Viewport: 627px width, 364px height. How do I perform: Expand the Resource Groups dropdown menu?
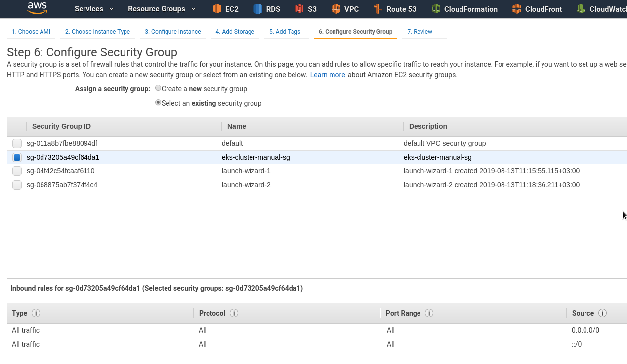(162, 9)
